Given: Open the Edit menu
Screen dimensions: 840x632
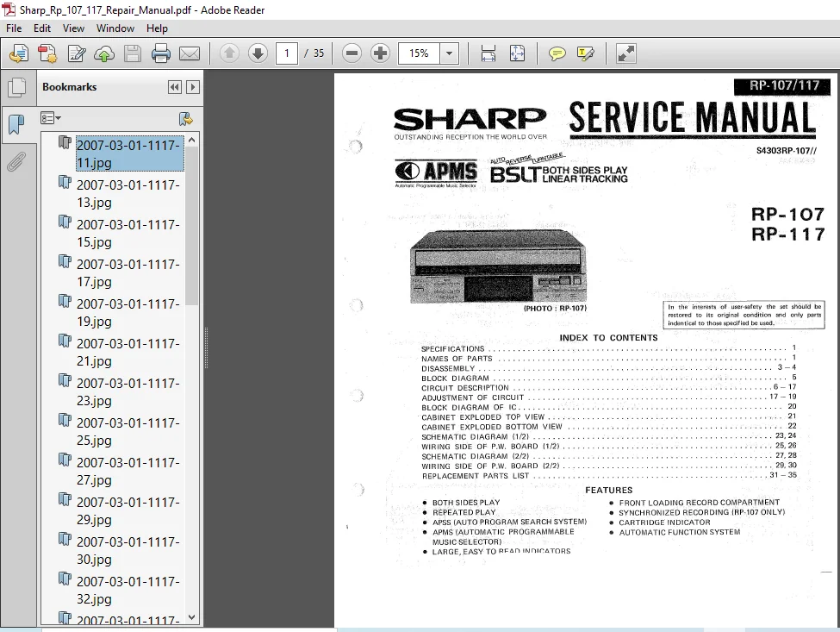Looking at the screenshot, I should pos(42,28).
